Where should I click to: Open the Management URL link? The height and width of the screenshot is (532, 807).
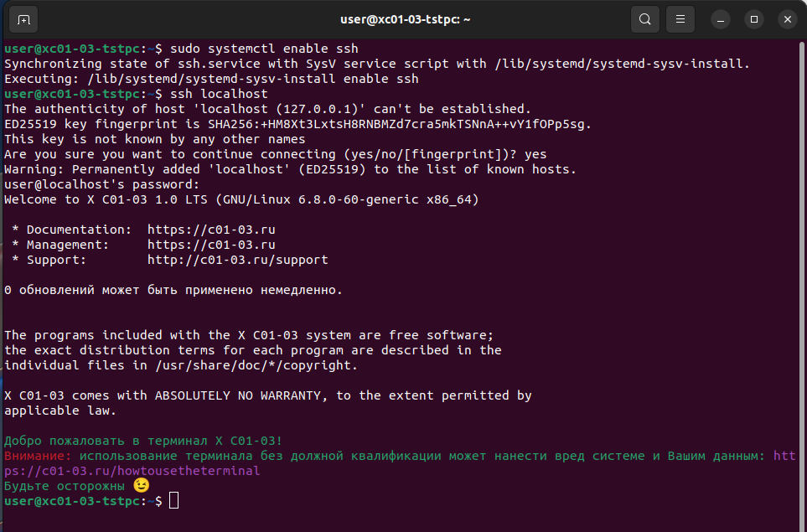[x=211, y=245]
